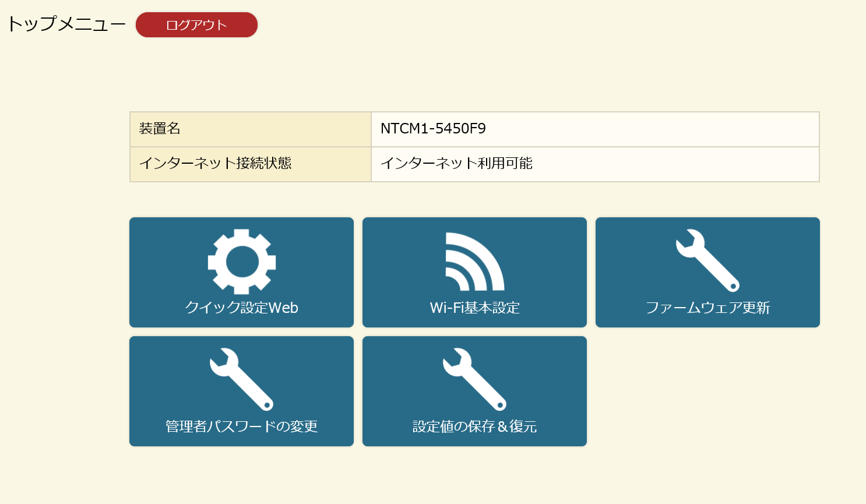
Task: Click the インターネット接続状態 row label
Action: pos(215,163)
